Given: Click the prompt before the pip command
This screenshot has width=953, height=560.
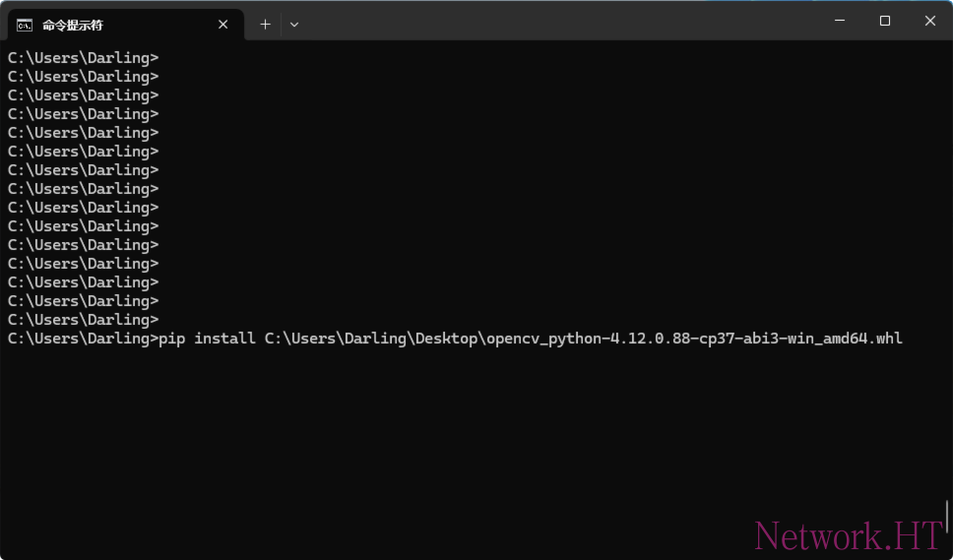Looking at the screenshot, I should pos(83,339).
